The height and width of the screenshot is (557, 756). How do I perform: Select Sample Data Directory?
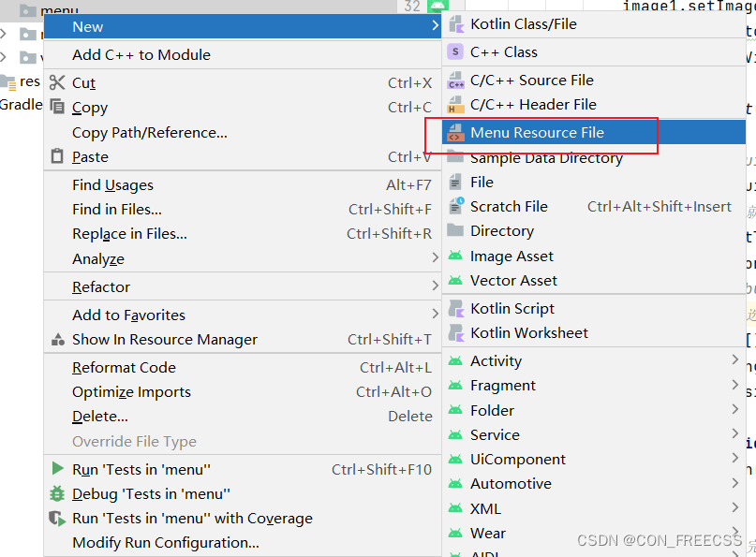click(594, 158)
